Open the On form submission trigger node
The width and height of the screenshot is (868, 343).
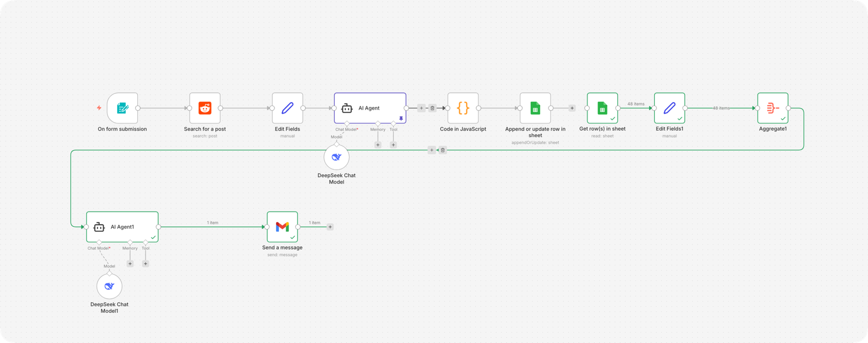coord(122,108)
